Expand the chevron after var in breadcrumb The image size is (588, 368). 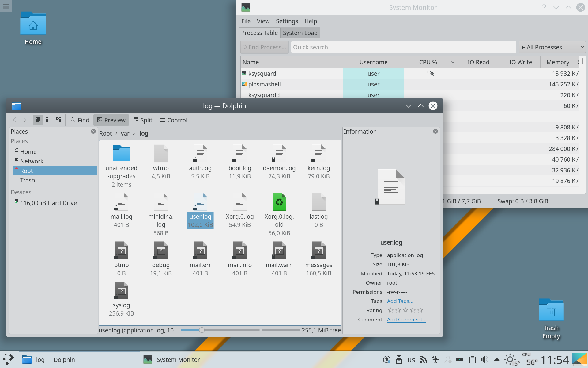click(x=134, y=133)
